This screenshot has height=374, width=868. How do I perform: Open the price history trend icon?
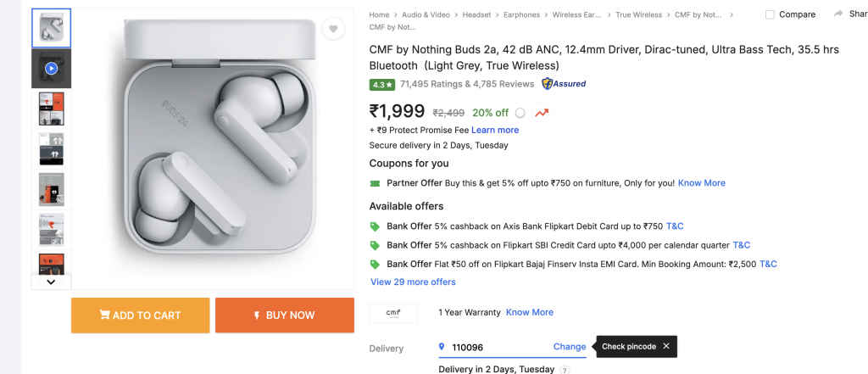542,113
